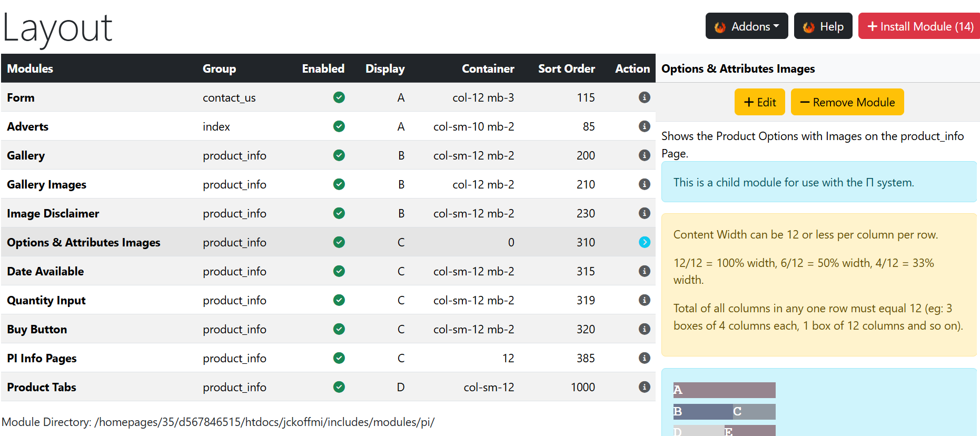Toggle the enabled checkmark for Gallery
Screen dimensions: 980x436
click(x=339, y=155)
